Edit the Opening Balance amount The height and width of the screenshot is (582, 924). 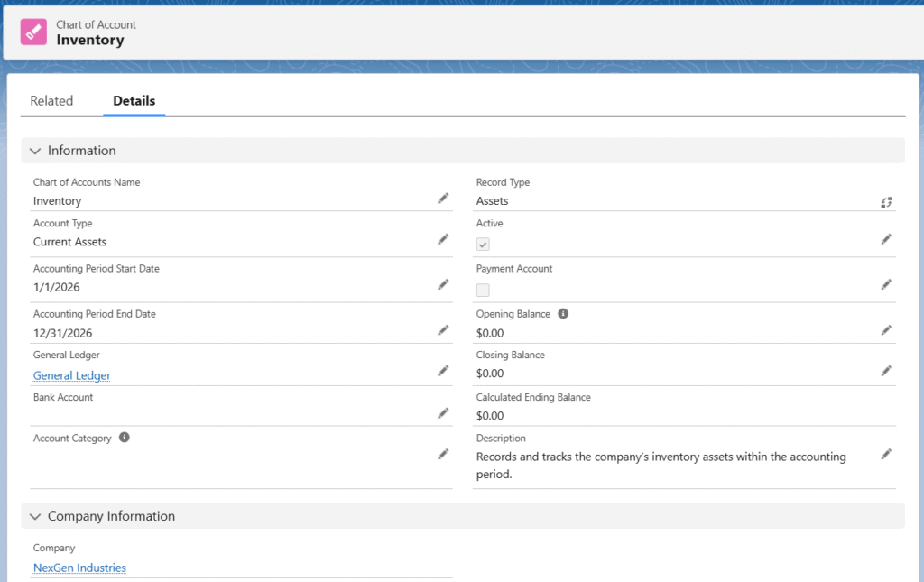coord(886,330)
